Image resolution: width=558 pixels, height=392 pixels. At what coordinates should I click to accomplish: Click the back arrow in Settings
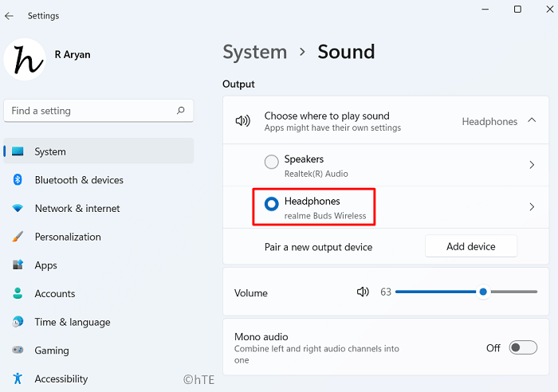(10, 16)
